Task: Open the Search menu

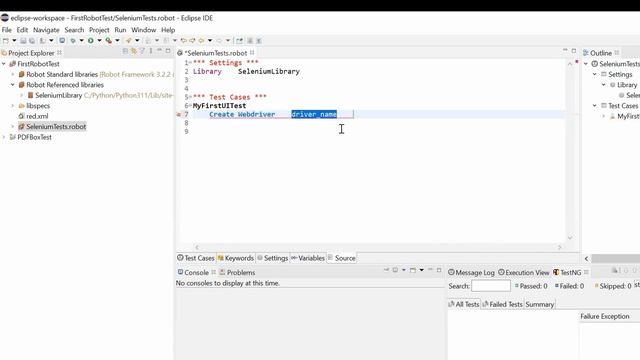Action: point(74,30)
